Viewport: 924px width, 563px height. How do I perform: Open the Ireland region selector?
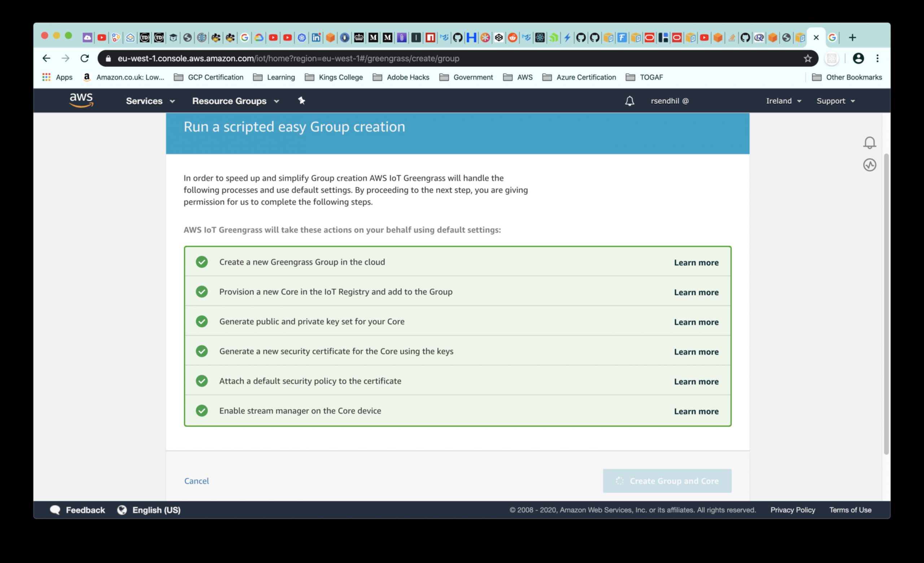[x=783, y=101]
